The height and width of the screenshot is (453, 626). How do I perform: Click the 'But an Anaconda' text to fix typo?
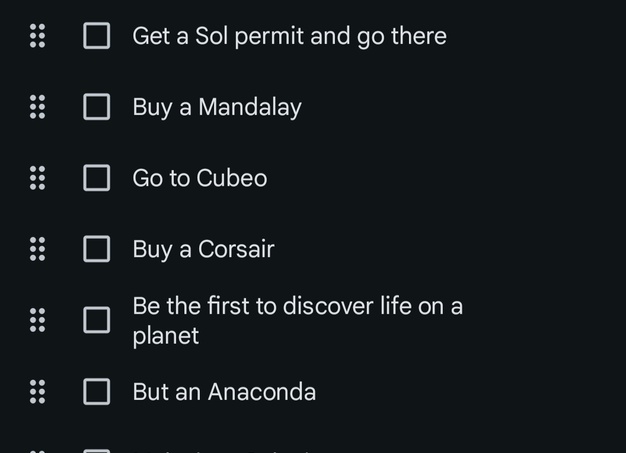pyautogui.click(x=224, y=392)
